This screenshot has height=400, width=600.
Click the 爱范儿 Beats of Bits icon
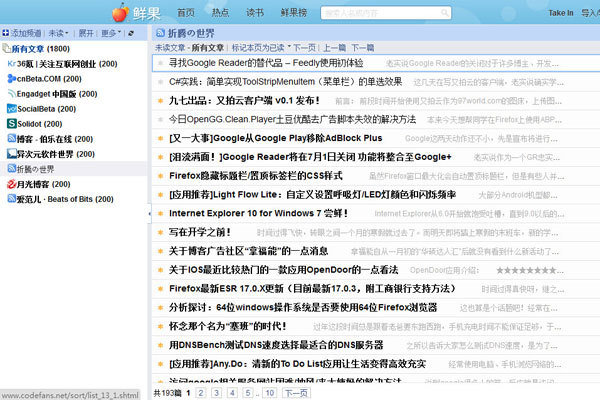click(11, 199)
